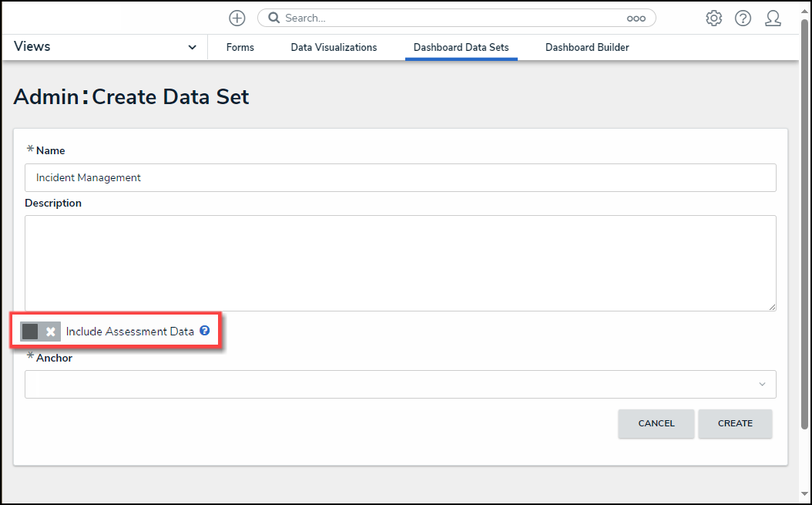This screenshot has width=812, height=505.
Task: Open the Dashboard Builder tab
Action: [x=587, y=48]
